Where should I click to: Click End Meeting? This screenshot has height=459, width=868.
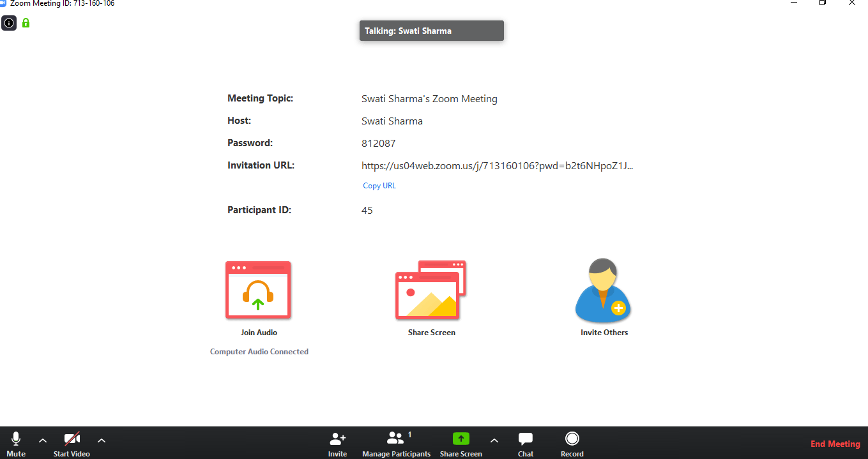tap(835, 444)
